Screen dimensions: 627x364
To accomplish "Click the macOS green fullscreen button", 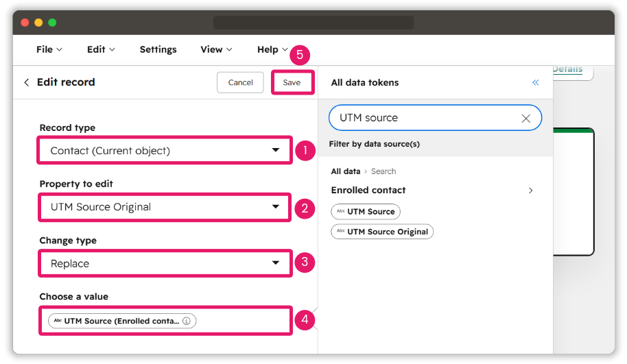I will (x=52, y=23).
